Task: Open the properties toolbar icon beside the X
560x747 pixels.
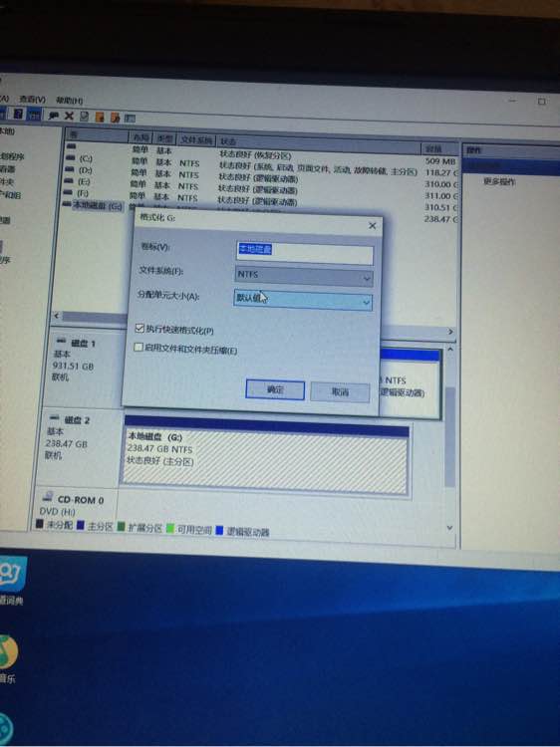Action: pos(85,116)
